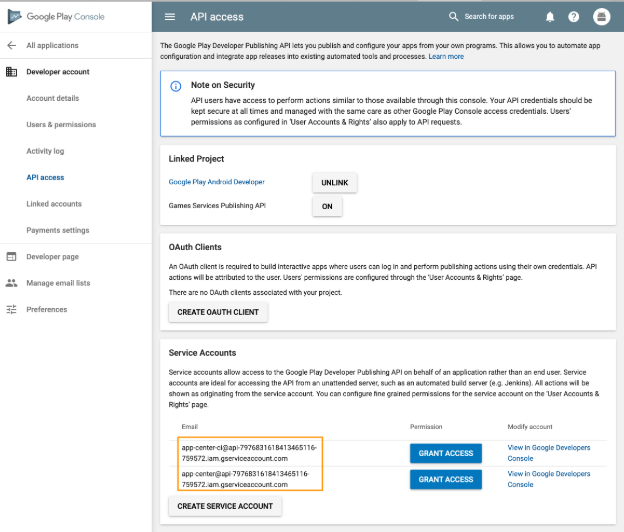This screenshot has height=532, width=624.
Task: Open Manage email lists
Action: [58, 283]
